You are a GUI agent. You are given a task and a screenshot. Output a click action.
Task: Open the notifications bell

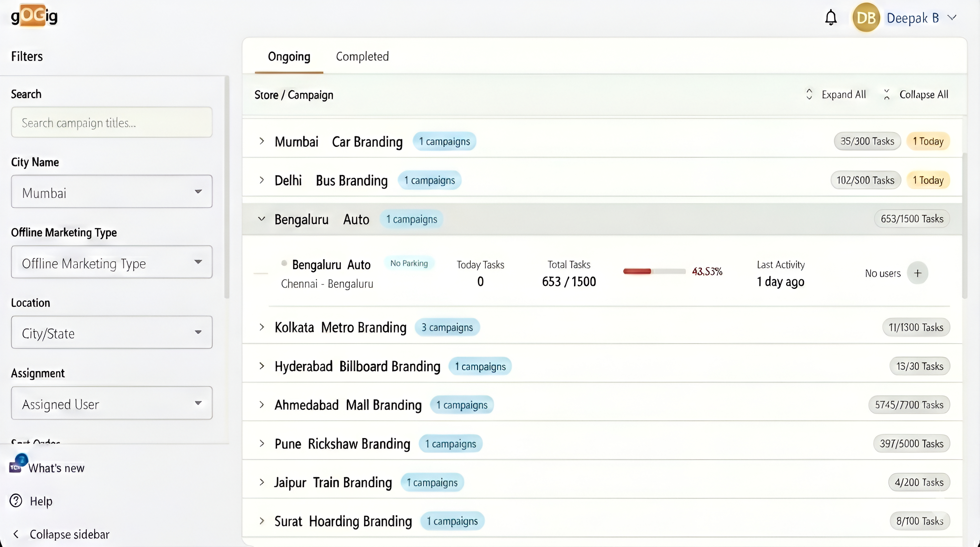coord(831,17)
